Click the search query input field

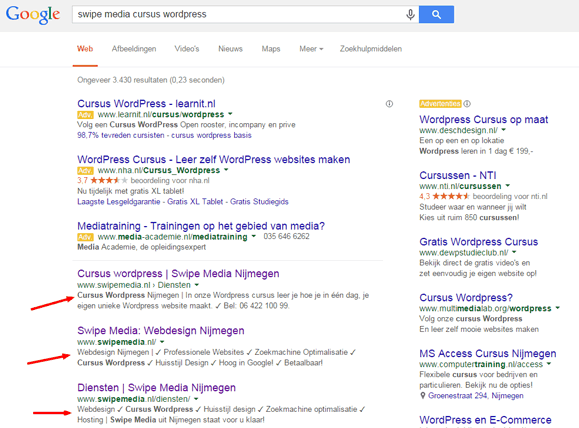238,14
